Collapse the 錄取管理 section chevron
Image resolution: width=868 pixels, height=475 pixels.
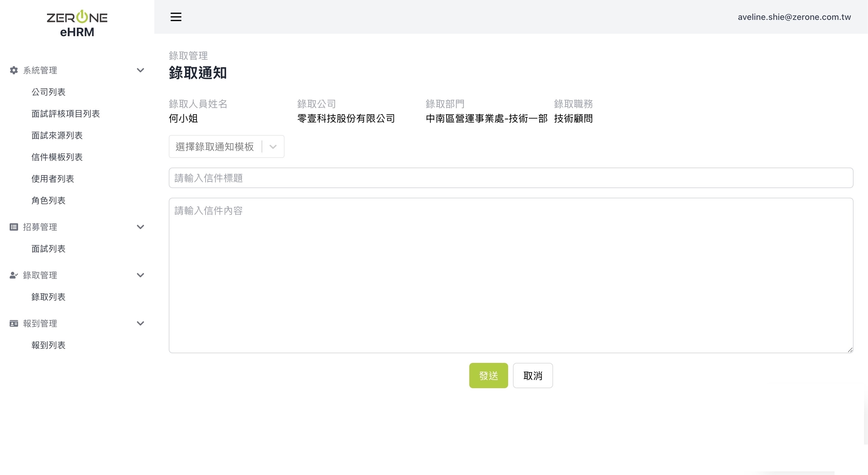point(140,275)
